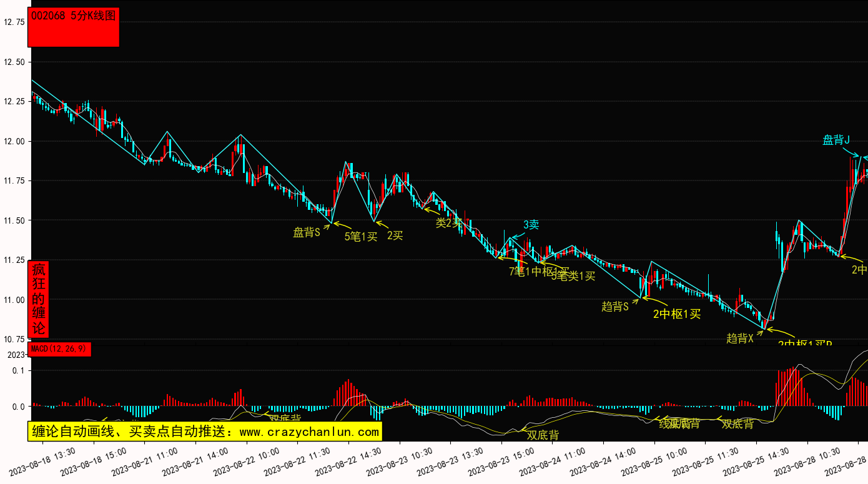Select the 5笔1买 buy point marker
Image resolution: width=868 pixels, height=484 pixels.
(x=361, y=236)
